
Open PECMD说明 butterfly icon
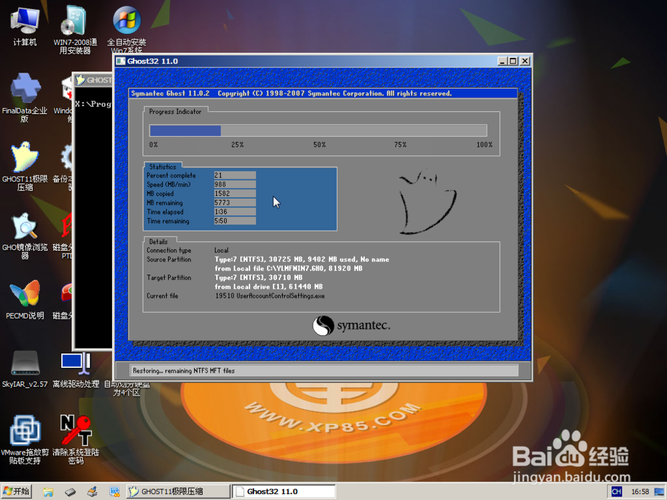pos(24,299)
